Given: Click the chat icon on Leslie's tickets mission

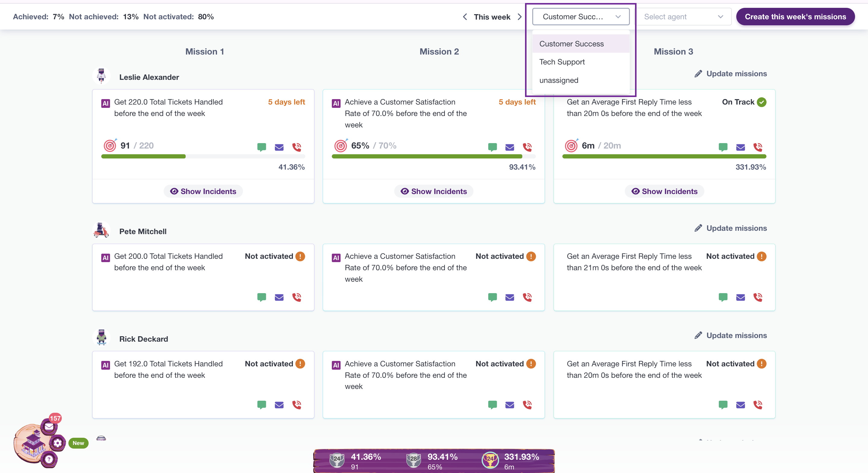Looking at the screenshot, I should [262, 147].
